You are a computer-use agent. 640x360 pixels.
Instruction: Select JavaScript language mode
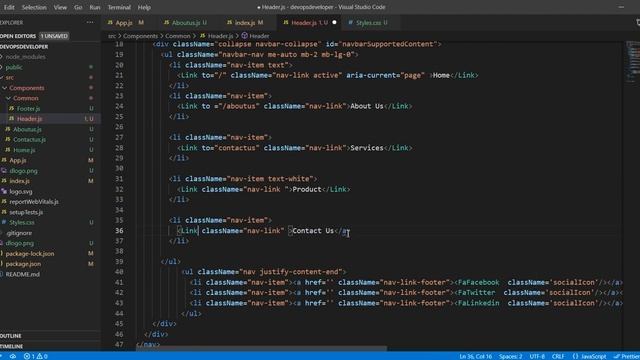[x=589, y=356]
